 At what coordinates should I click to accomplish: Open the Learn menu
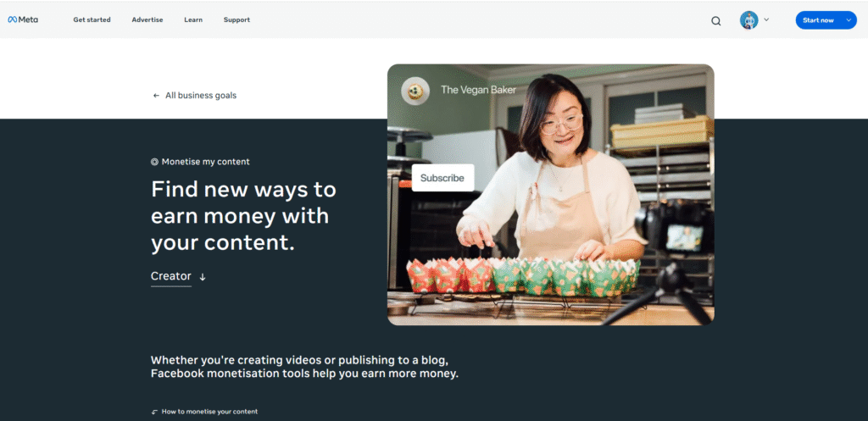coord(193,20)
